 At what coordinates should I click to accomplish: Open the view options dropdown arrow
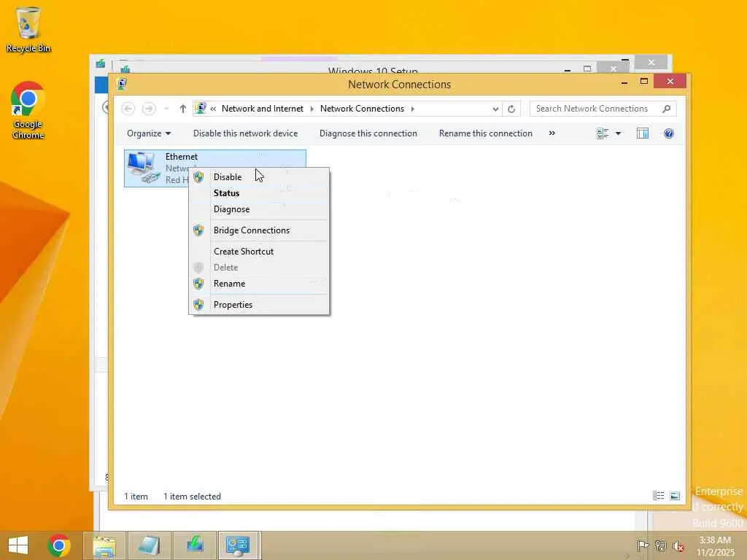coord(618,134)
